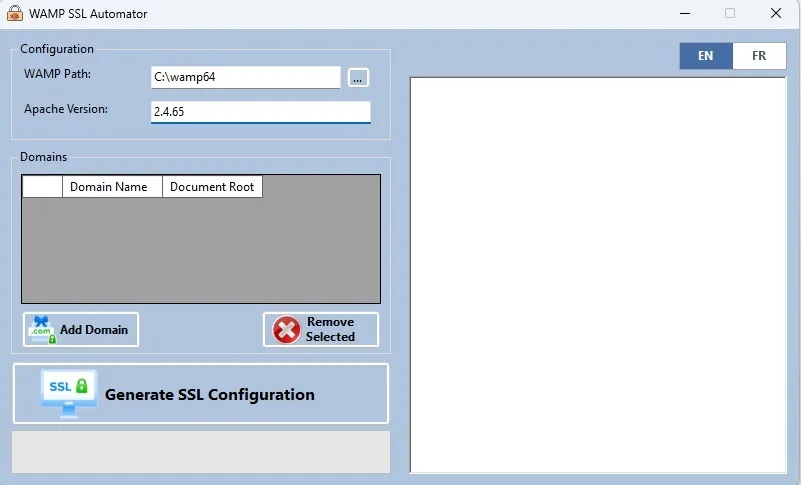The height and width of the screenshot is (485, 801).
Task: Add a new domain with Add Domain
Action: click(81, 330)
